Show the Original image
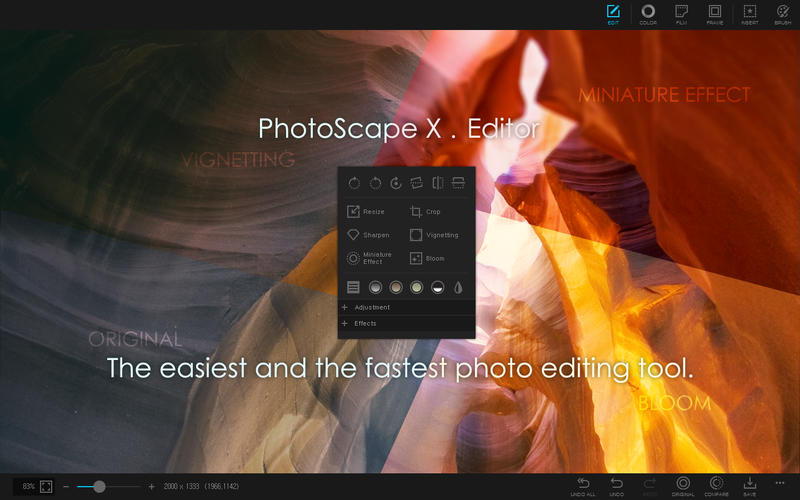 tap(683, 487)
